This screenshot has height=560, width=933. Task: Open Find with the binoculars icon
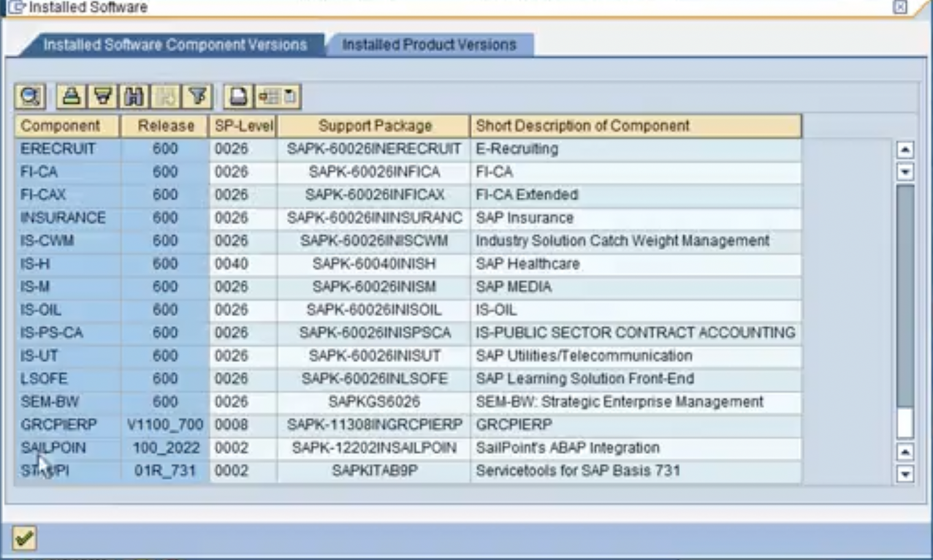[x=134, y=97]
